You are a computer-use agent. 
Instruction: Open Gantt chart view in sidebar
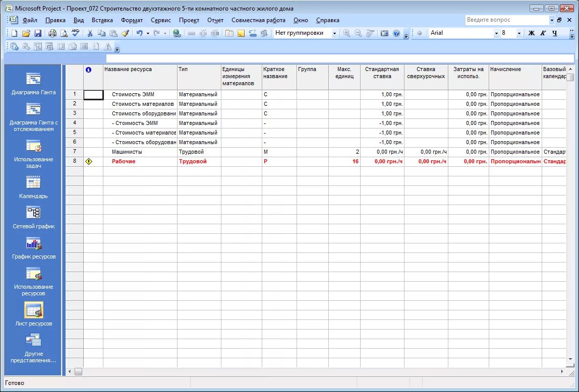click(33, 84)
